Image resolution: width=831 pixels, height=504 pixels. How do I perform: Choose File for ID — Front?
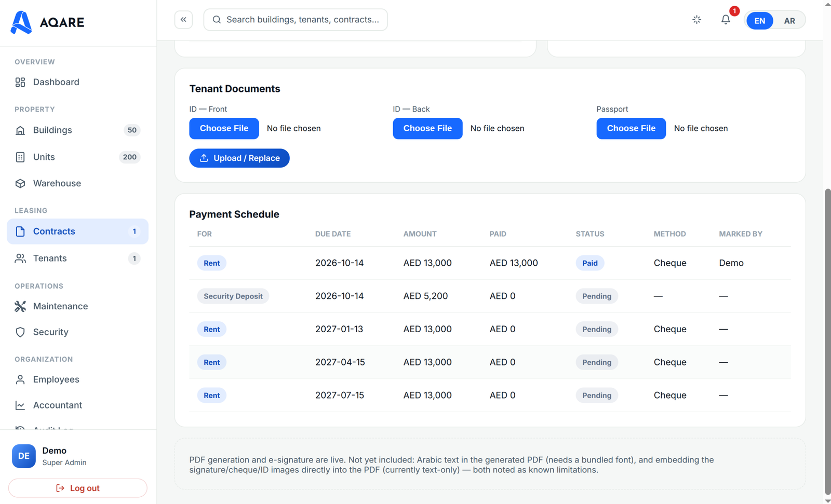(224, 129)
